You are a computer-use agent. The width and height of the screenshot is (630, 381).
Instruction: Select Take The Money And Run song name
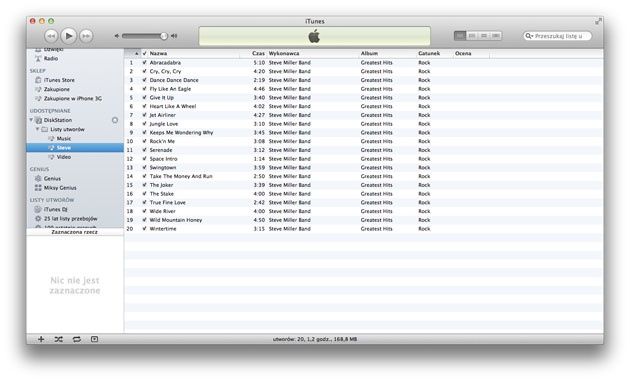point(181,176)
